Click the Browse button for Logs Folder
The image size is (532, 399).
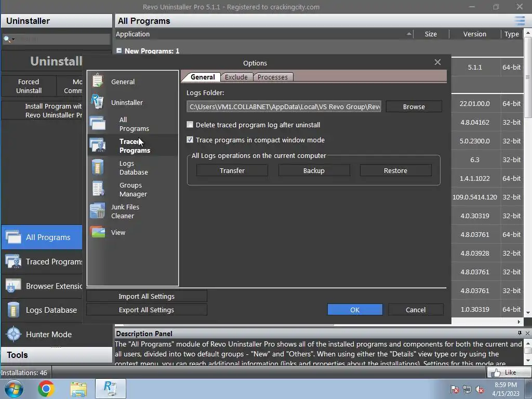coord(414,107)
